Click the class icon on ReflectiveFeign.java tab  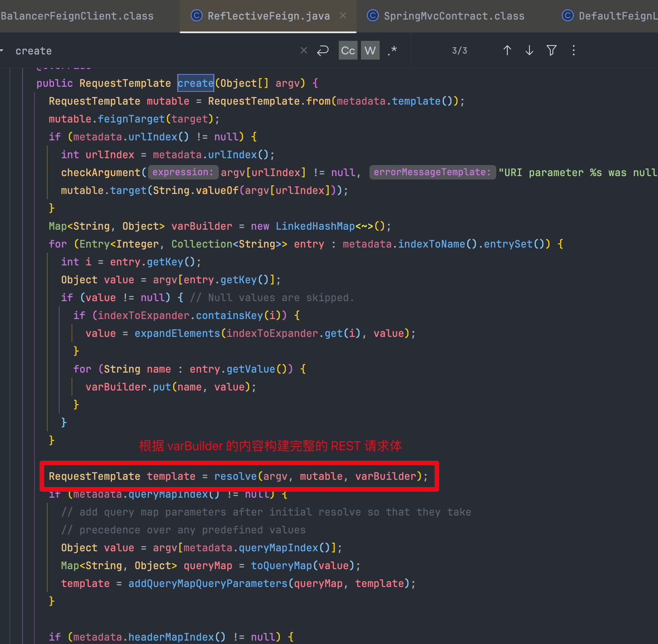point(197,16)
